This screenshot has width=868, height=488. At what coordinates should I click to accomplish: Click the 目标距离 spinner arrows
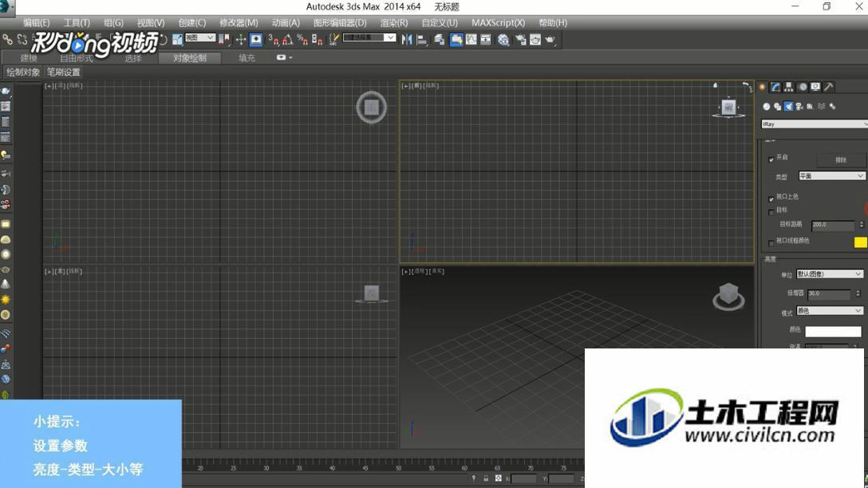coord(861,225)
